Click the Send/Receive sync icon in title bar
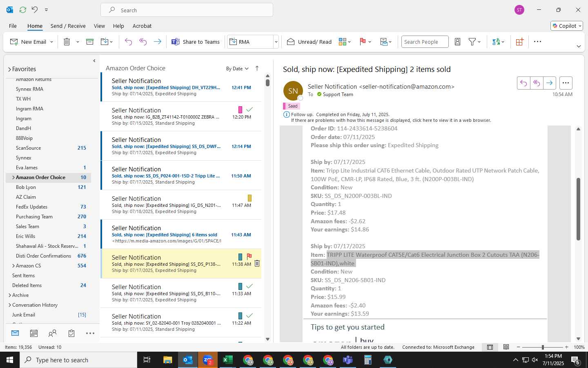Screen dimensions: 588x368 tap(23, 10)
